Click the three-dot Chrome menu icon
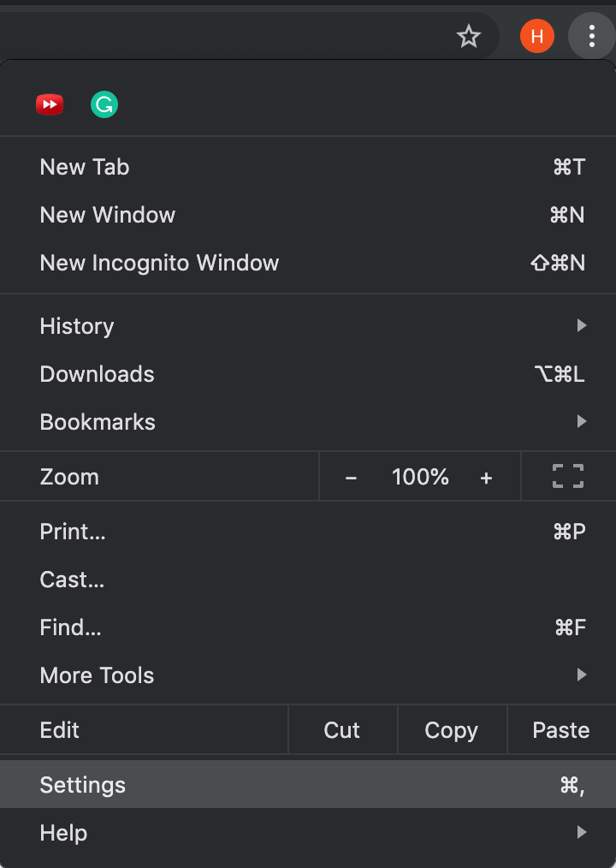Screen dimensions: 616x868 pyautogui.click(x=592, y=36)
